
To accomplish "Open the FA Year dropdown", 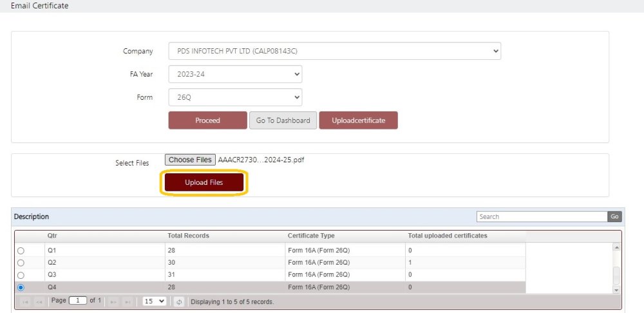I will tap(235, 74).
